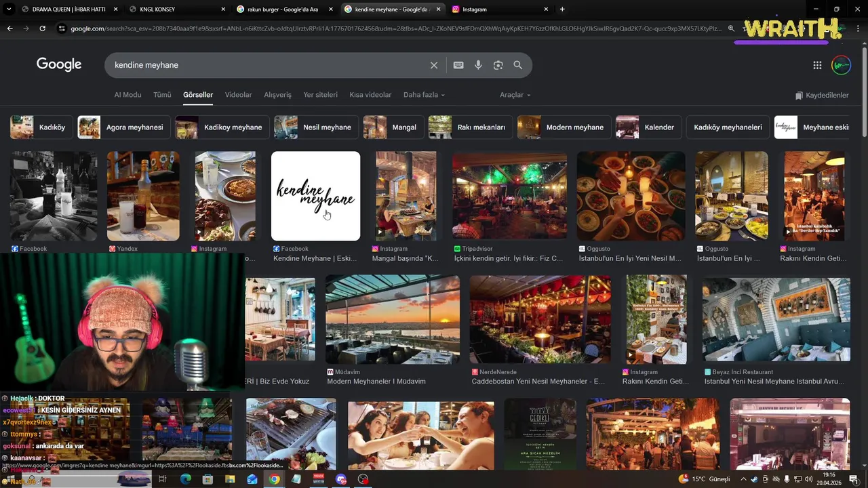This screenshot has height=488, width=868.
Task: Open the Tripadvisor green-lit garden thumbnail
Action: [x=509, y=196]
